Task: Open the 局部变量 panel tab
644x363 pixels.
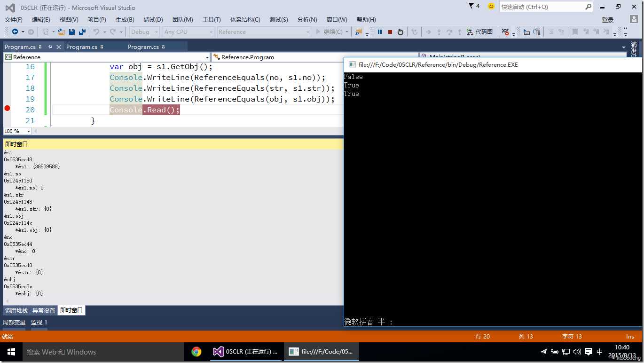Action: pyautogui.click(x=14, y=323)
